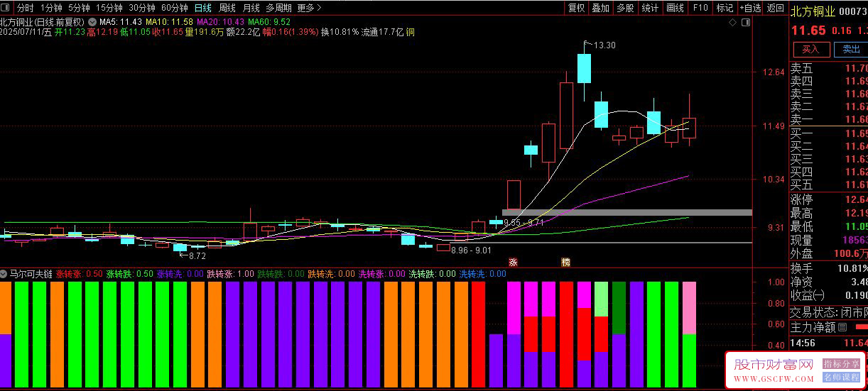Viewport: 868px width, 391px height.
Task: Toggle the side panel layout icon
Action: coord(746,22)
